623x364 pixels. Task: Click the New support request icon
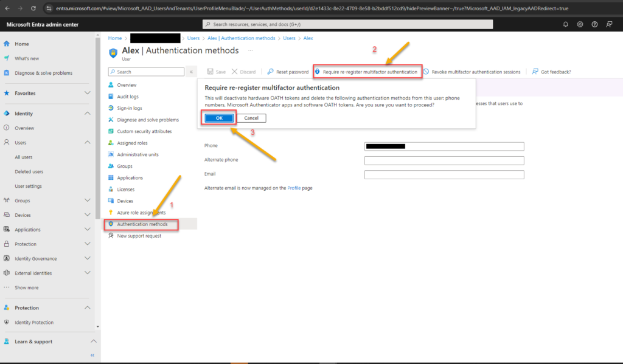111,236
